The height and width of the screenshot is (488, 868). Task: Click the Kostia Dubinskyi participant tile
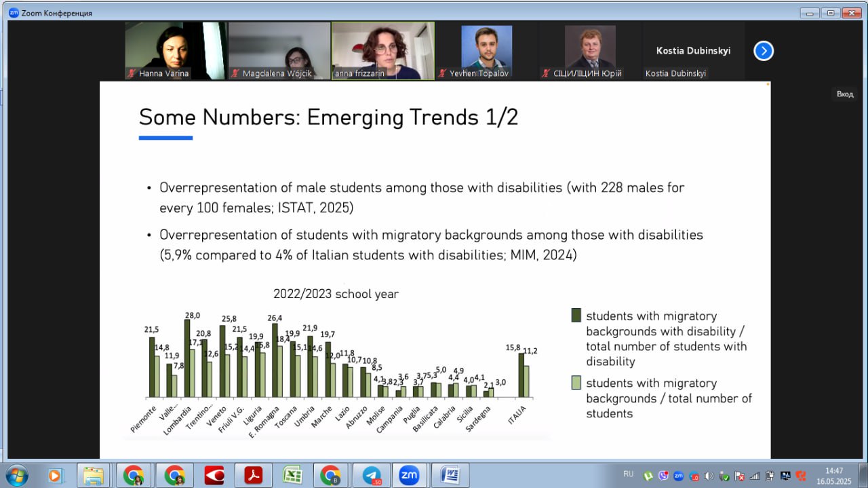coord(693,51)
